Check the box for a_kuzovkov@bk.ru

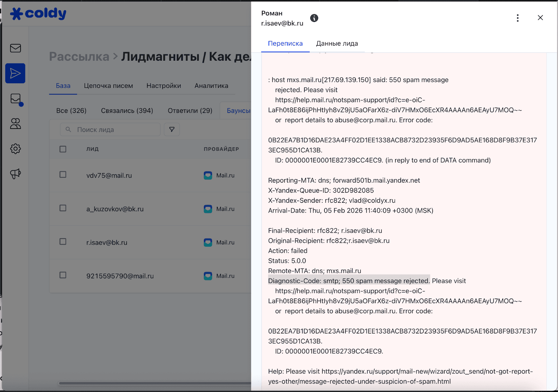coord(63,208)
